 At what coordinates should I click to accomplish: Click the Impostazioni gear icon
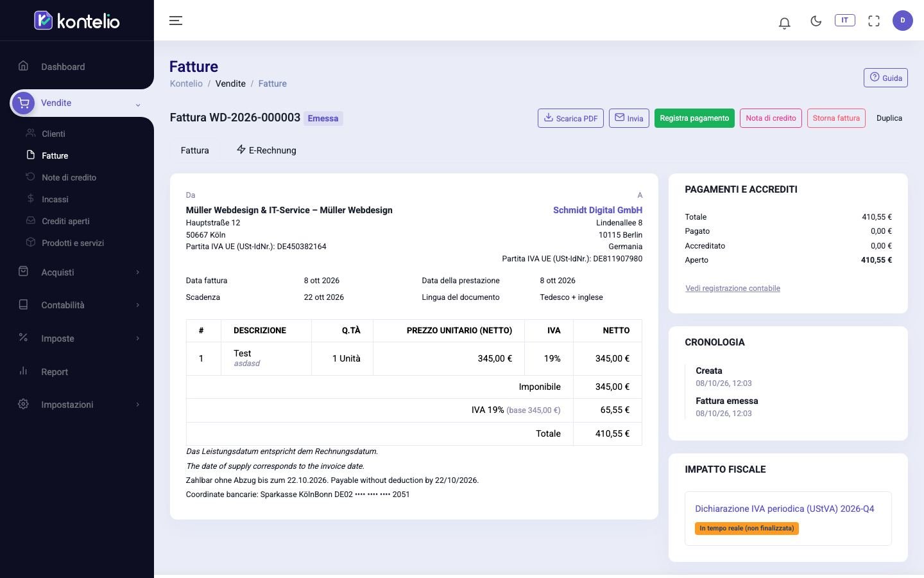point(23,404)
